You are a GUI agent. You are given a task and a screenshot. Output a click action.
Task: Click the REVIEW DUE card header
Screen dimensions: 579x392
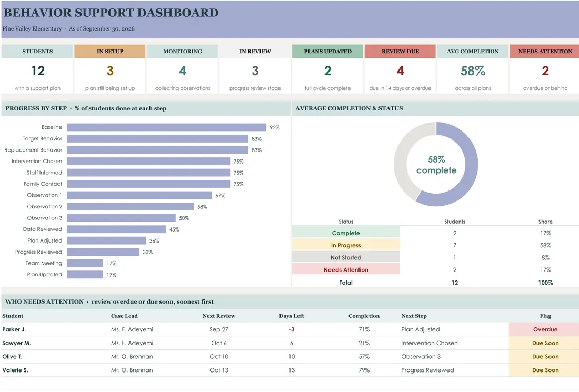pyautogui.click(x=400, y=52)
